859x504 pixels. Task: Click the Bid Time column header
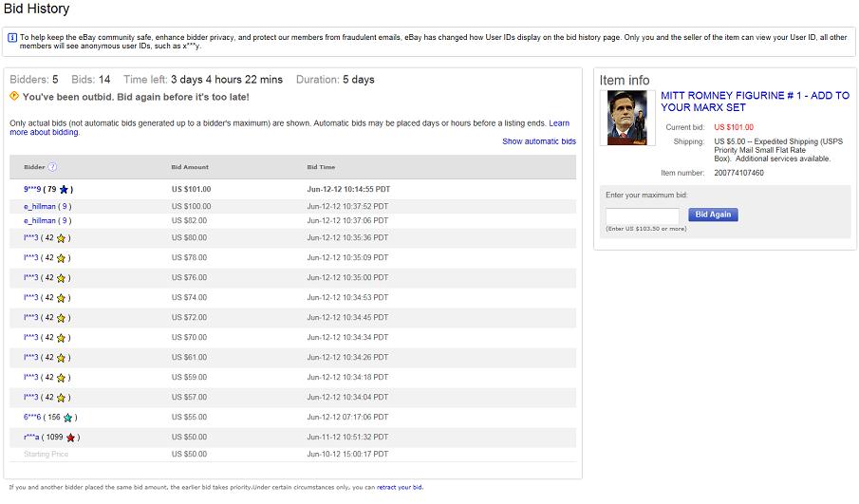pos(321,167)
